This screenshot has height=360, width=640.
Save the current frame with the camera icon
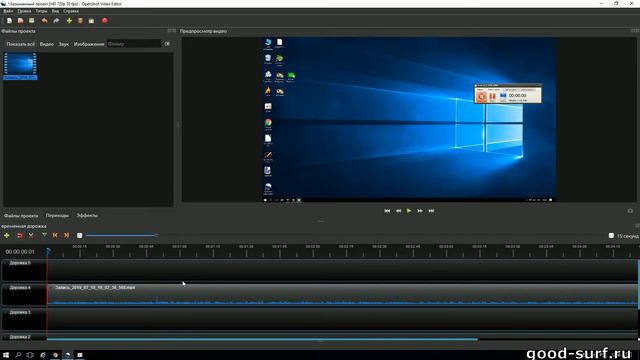(x=630, y=211)
